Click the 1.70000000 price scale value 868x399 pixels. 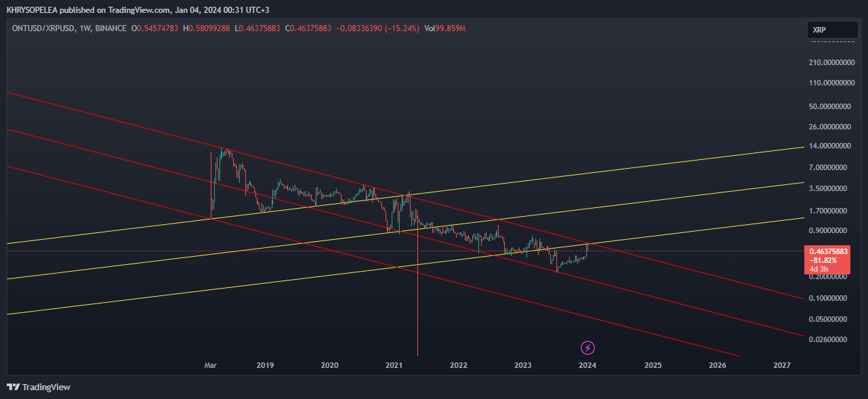tap(829, 210)
